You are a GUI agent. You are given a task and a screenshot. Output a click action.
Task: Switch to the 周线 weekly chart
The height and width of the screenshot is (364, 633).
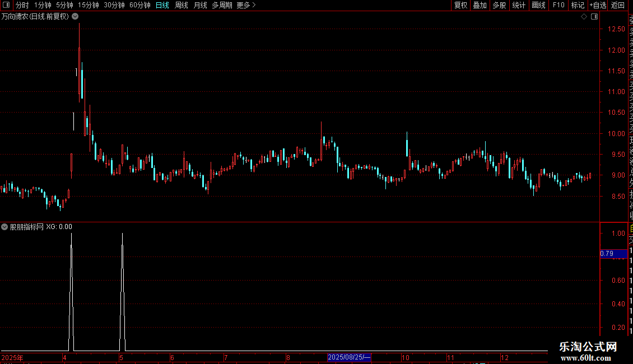tap(181, 5)
